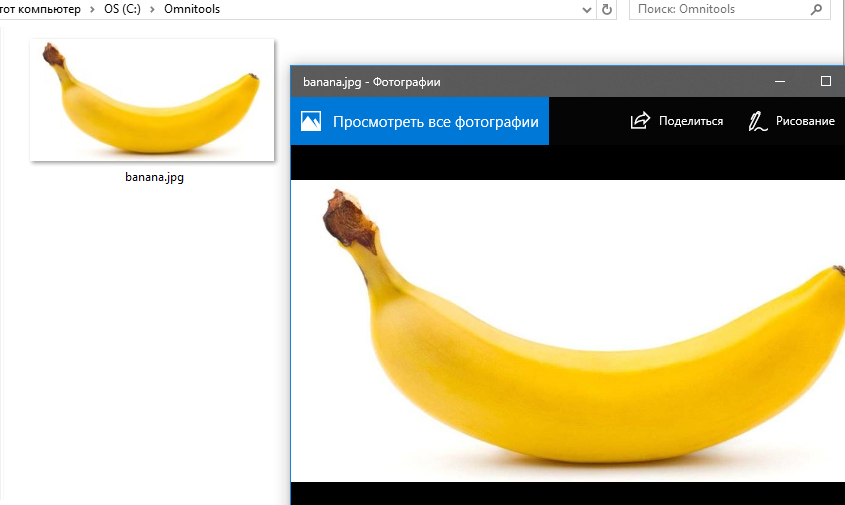Click the view all photos button
The height and width of the screenshot is (505, 845).
click(x=419, y=121)
